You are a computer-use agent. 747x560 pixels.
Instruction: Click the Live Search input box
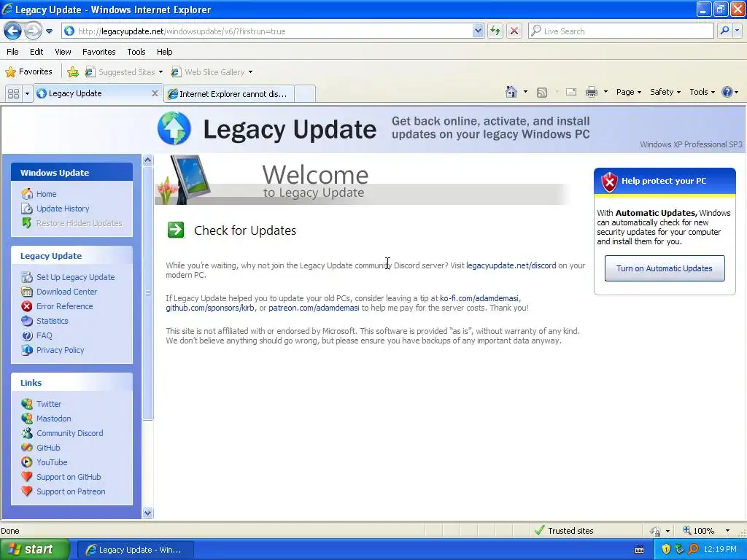[x=621, y=31]
